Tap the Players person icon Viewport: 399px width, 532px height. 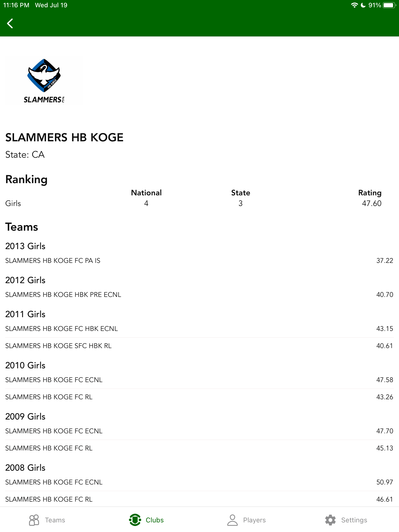pyautogui.click(x=232, y=520)
